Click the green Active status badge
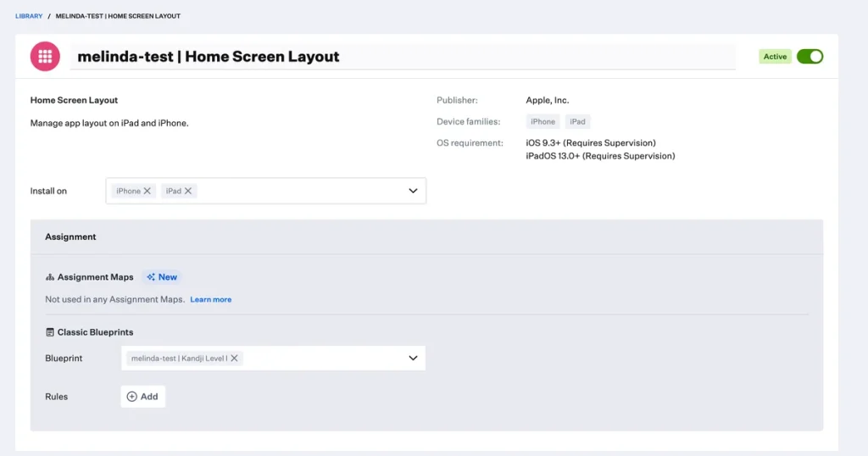 coord(775,57)
